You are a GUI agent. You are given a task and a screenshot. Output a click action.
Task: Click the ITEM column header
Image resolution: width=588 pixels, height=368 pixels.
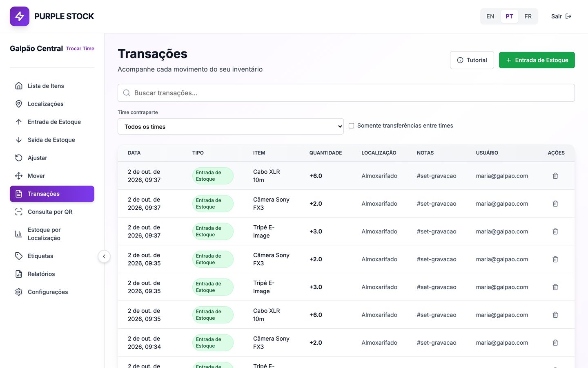(259, 153)
